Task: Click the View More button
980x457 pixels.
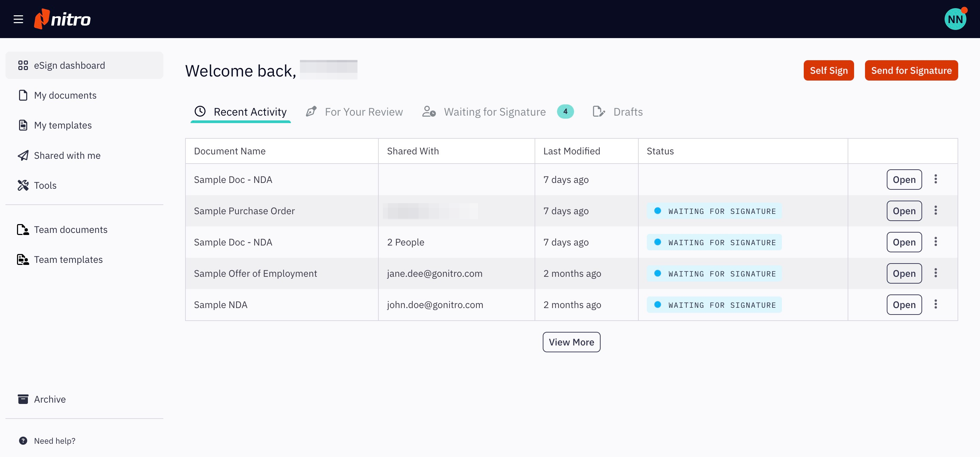Action: 571,342
